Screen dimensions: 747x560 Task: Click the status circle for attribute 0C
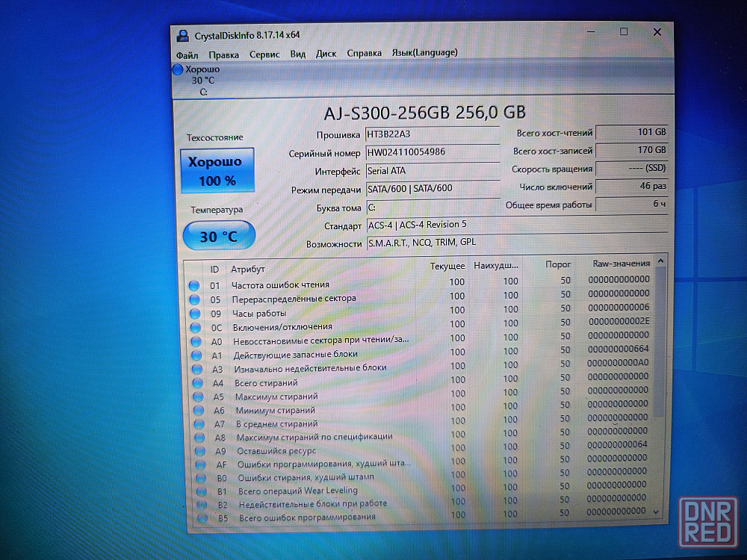195,328
